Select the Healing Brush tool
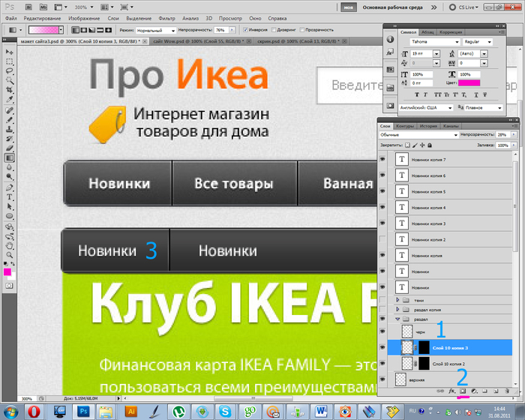 (9, 110)
